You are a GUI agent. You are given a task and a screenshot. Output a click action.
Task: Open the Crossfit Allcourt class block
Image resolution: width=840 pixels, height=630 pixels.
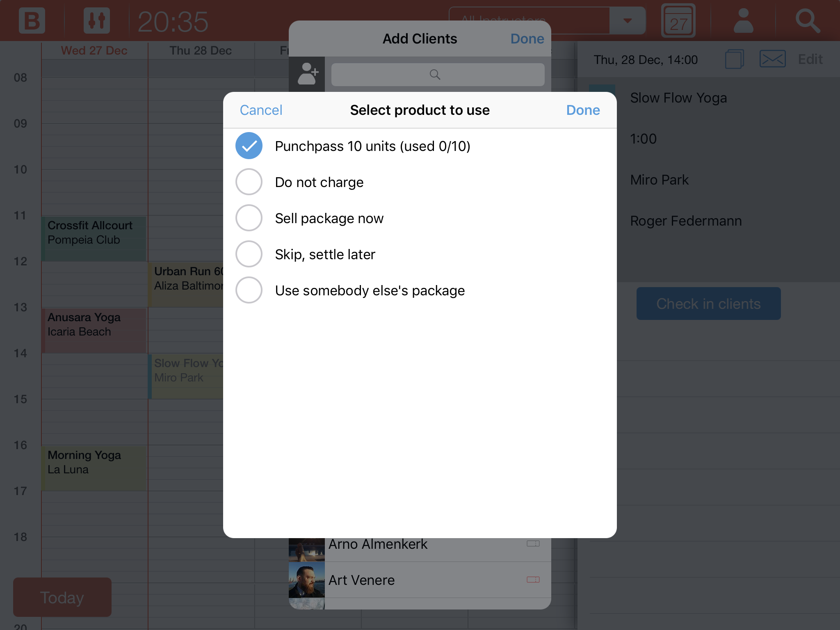[x=94, y=239]
